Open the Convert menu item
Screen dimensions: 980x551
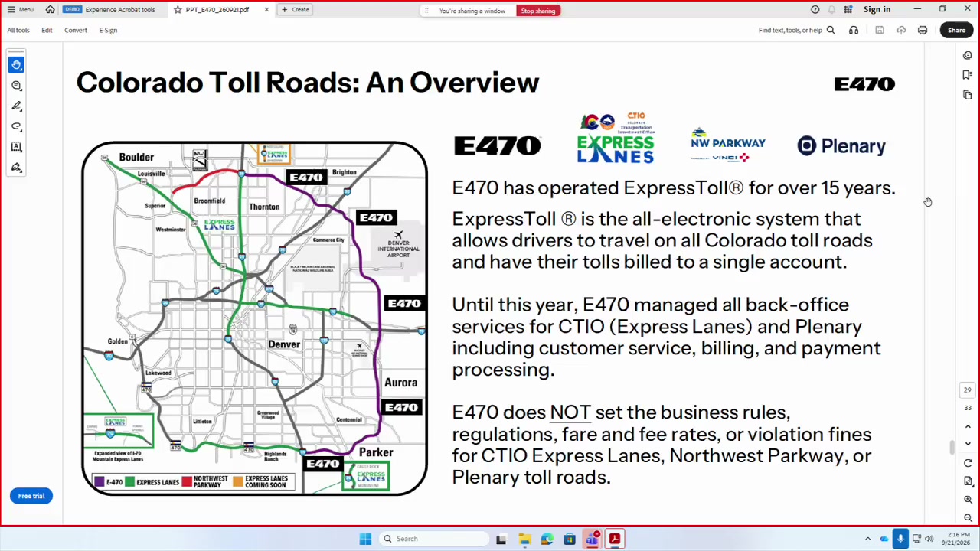click(x=76, y=30)
